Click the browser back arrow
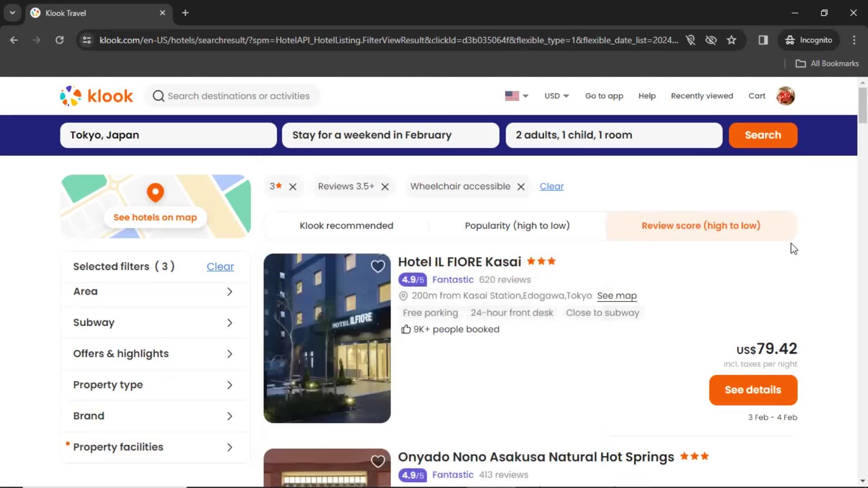The width and height of the screenshot is (868, 488). pyautogui.click(x=14, y=40)
